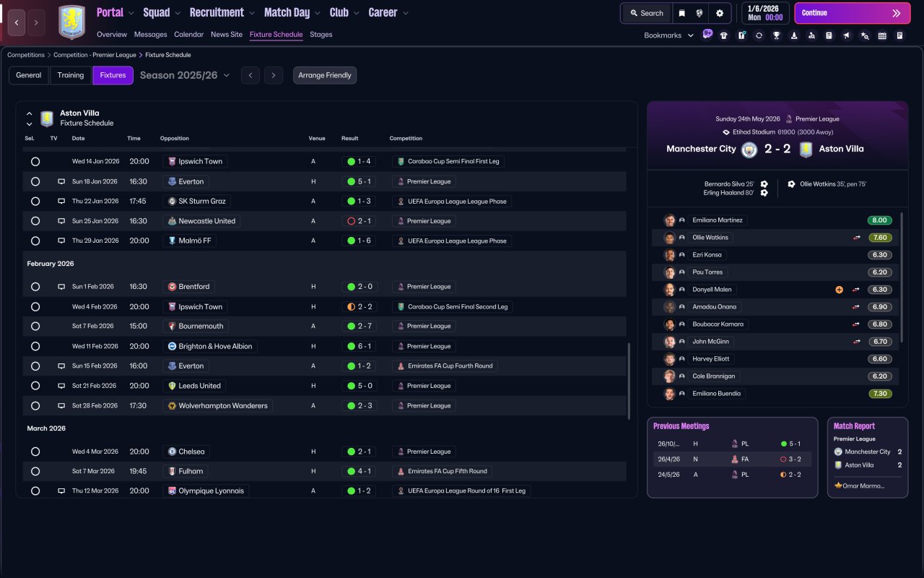Click the trophy icon in bookmarks bar
The image size is (924, 578).
(x=777, y=35)
